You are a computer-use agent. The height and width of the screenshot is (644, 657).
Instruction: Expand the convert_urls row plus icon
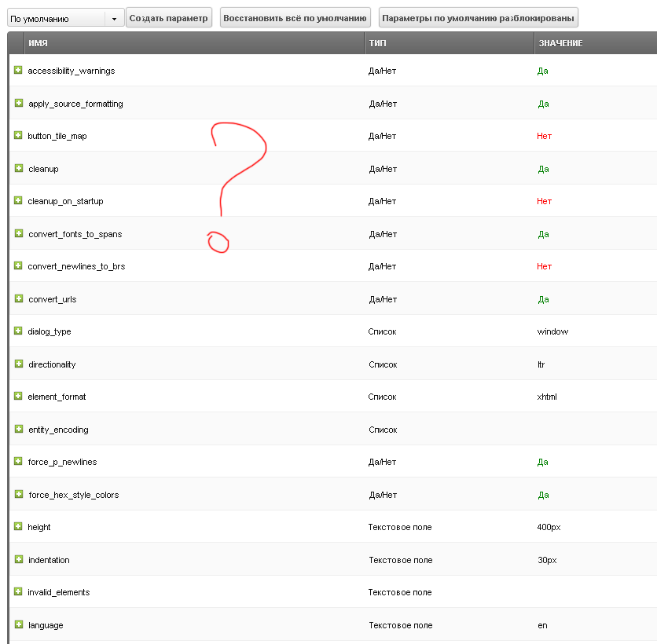[19, 298]
